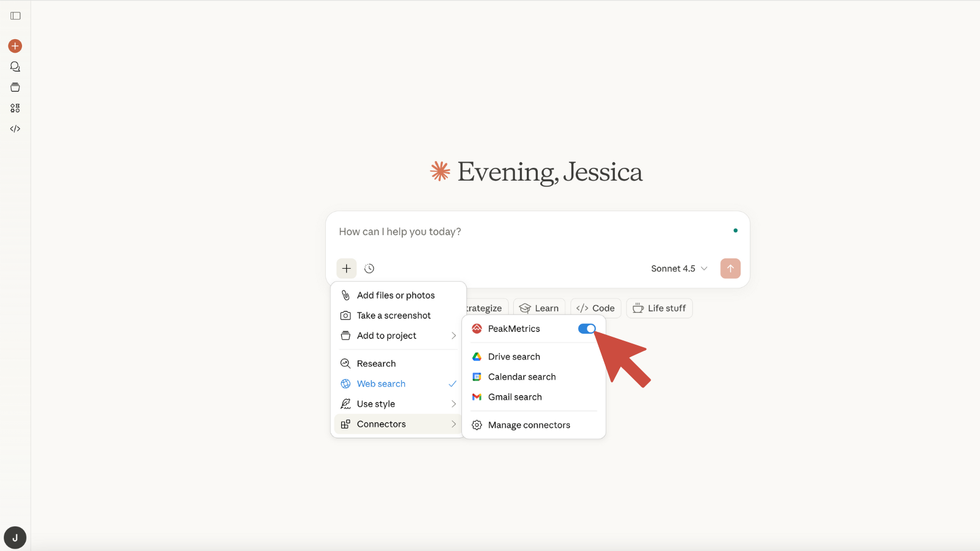Toggle the sidebar panel icon
The image size is (980, 551).
[15, 16]
